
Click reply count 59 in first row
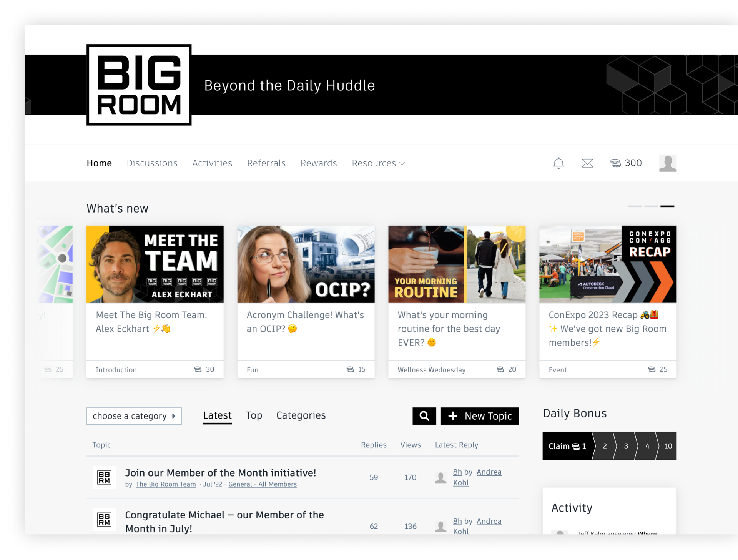(x=374, y=477)
